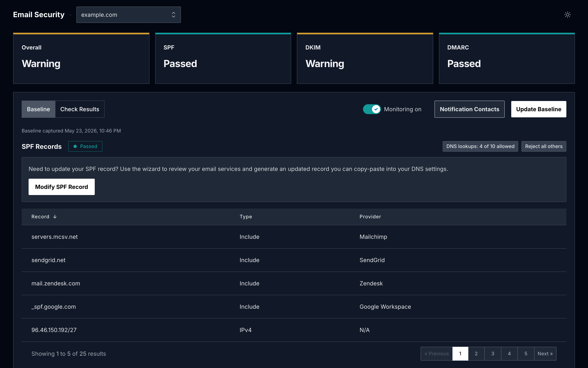The width and height of the screenshot is (588, 368).
Task: Select page 1 in pagination
Action: pos(460,354)
